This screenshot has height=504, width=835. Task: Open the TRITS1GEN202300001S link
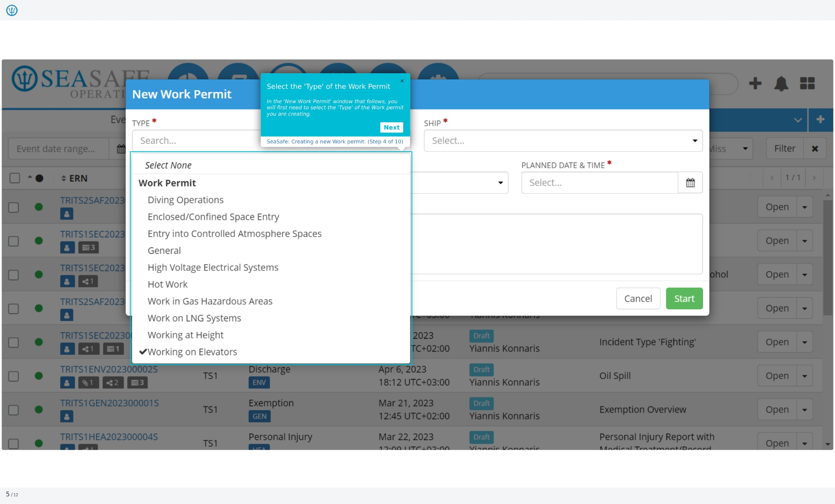click(109, 403)
